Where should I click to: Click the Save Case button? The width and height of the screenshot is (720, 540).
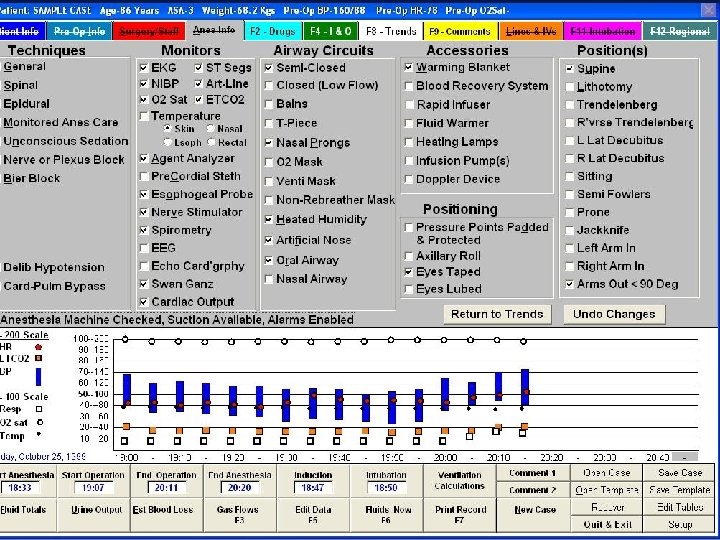pos(680,473)
